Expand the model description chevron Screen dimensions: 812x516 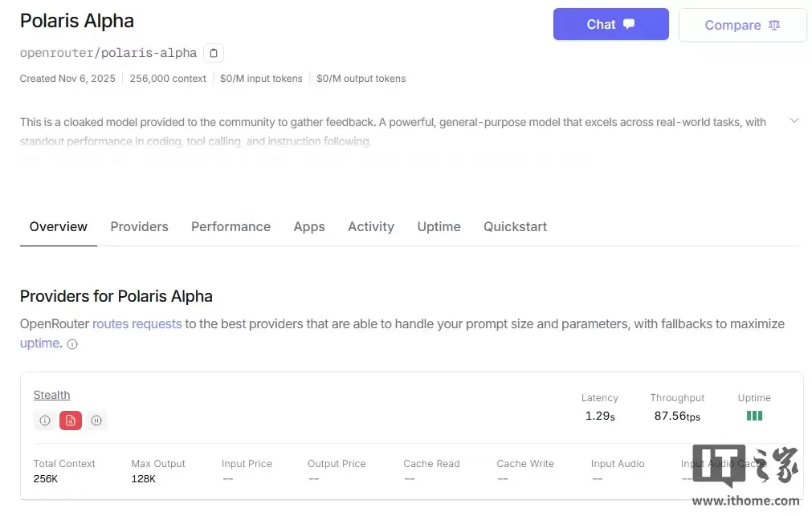point(794,120)
